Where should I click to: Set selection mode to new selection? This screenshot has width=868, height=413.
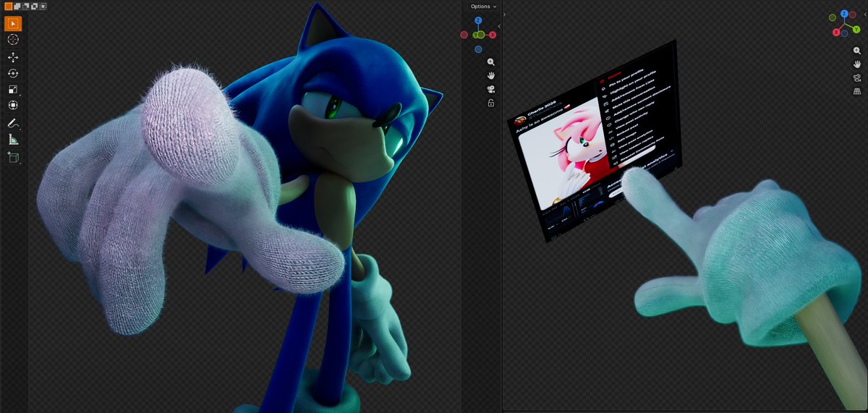coord(9,6)
